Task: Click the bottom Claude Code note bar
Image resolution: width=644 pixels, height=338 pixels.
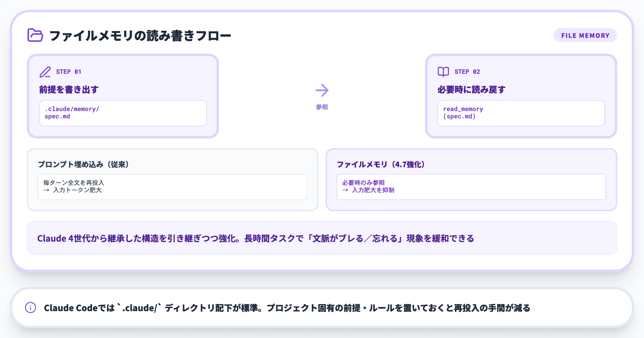Action: tap(322, 307)
